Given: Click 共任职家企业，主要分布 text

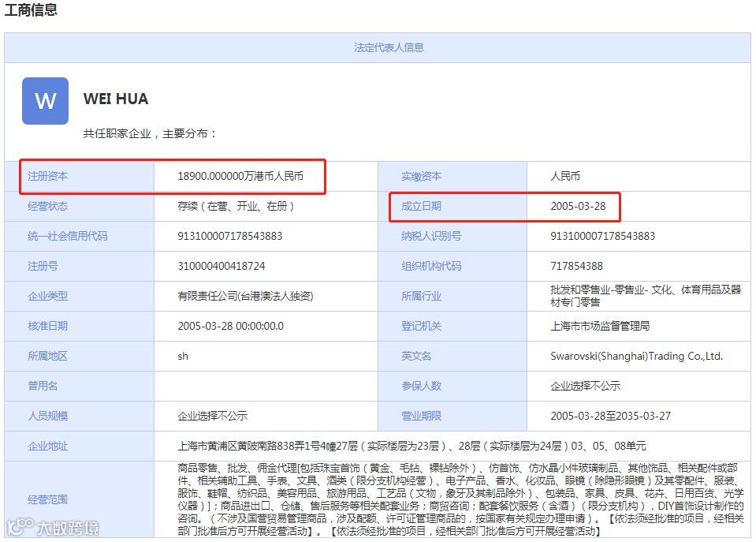Looking at the screenshot, I should [x=150, y=133].
